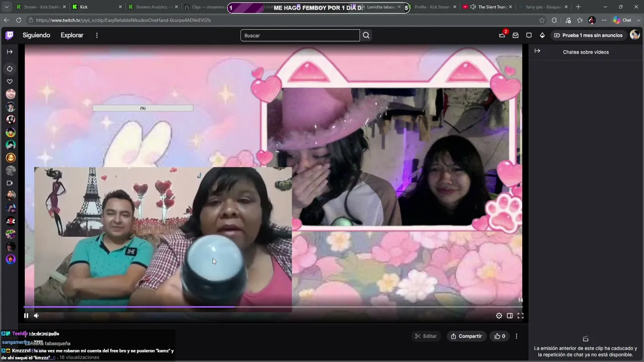This screenshot has width=644, height=362.
Task: Click the circular icon above the sidebar heart
Action: pyautogui.click(x=10, y=69)
